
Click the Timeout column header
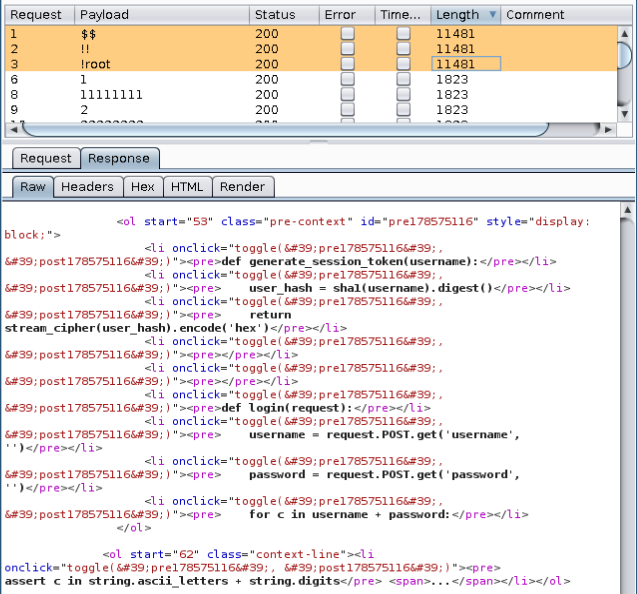(403, 15)
